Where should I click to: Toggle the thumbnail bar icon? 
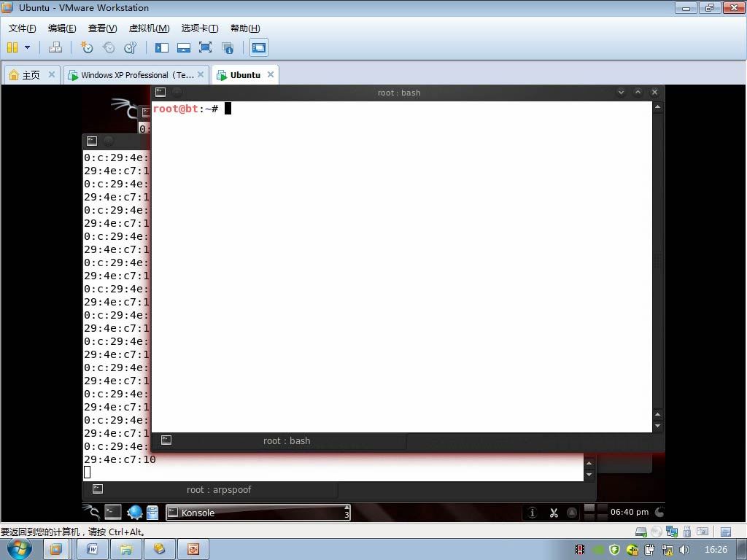click(183, 47)
